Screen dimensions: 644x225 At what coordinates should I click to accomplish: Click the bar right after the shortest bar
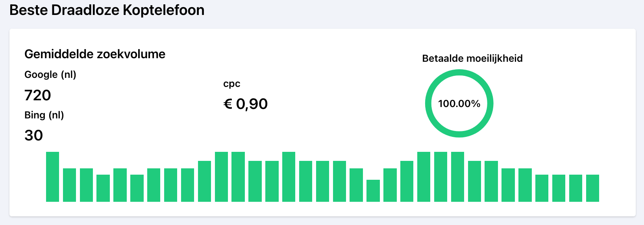[390, 185]
